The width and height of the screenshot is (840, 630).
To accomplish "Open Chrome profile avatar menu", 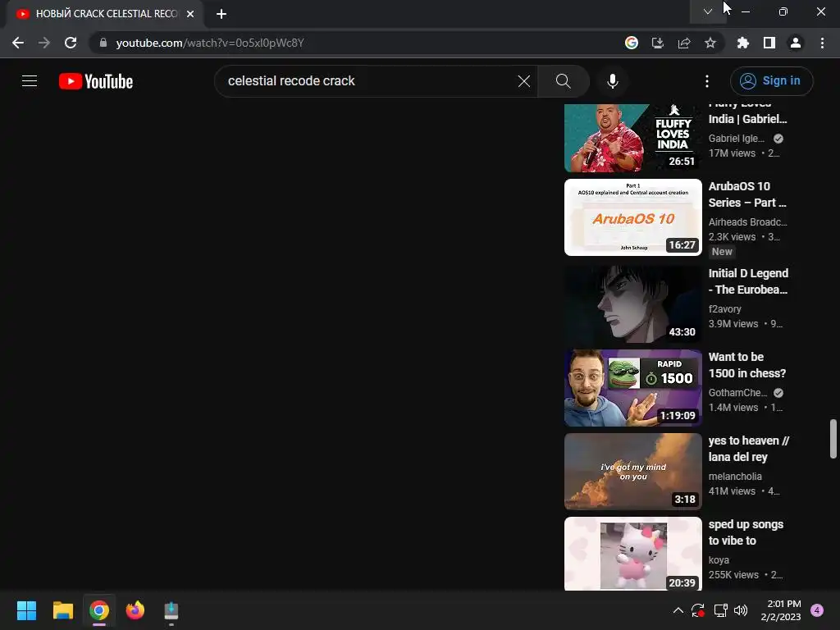I will click(796, 43).
